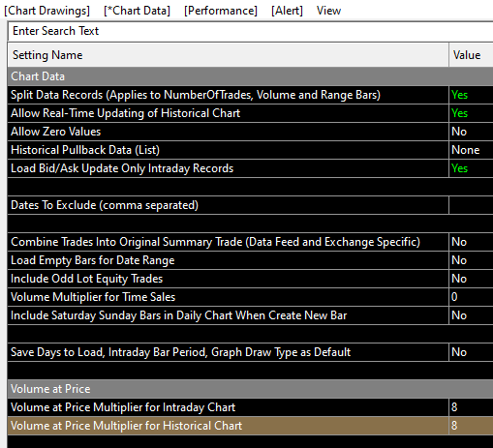Select the Chart Data tab
Viewport: 493px width, 448px height.
[137, 11]
